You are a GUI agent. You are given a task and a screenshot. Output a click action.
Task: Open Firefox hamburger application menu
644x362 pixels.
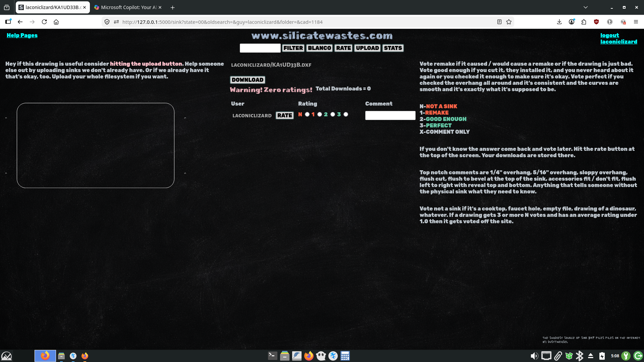636,22
